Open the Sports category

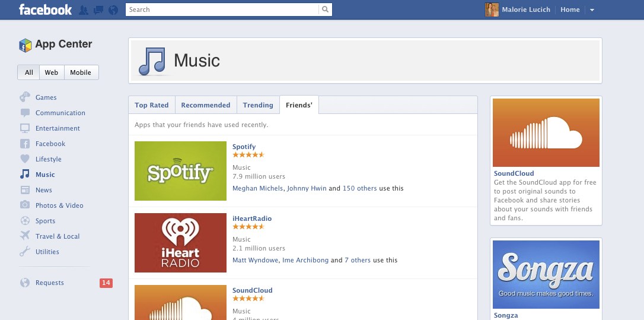pos(45,221)
